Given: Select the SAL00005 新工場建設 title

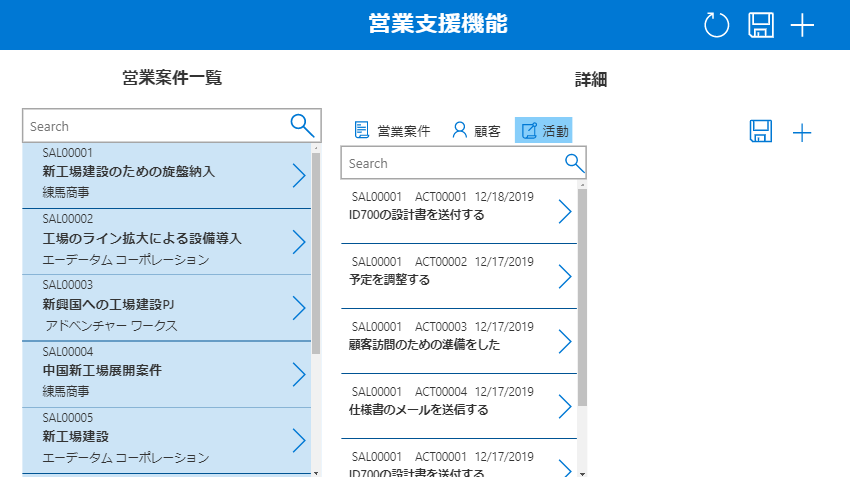Looking at the screenshot, I should tap(76, 436).
